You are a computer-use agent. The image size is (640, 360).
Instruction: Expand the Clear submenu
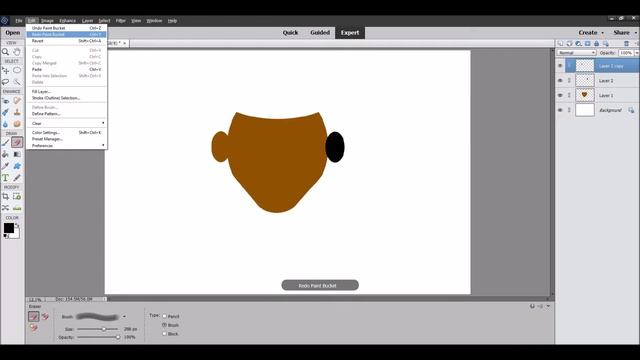(x=67, y=123)
